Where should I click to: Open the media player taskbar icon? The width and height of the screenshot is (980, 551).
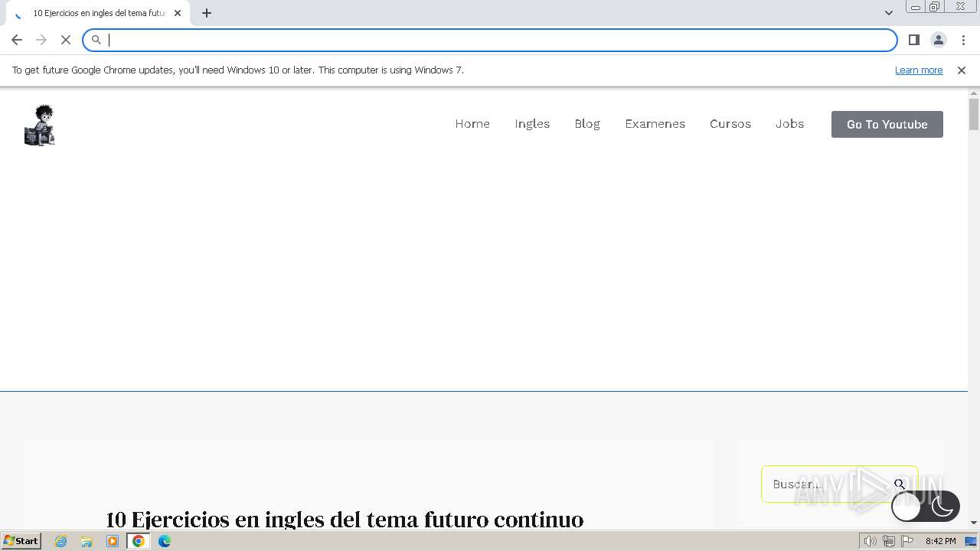pos(113,541)
